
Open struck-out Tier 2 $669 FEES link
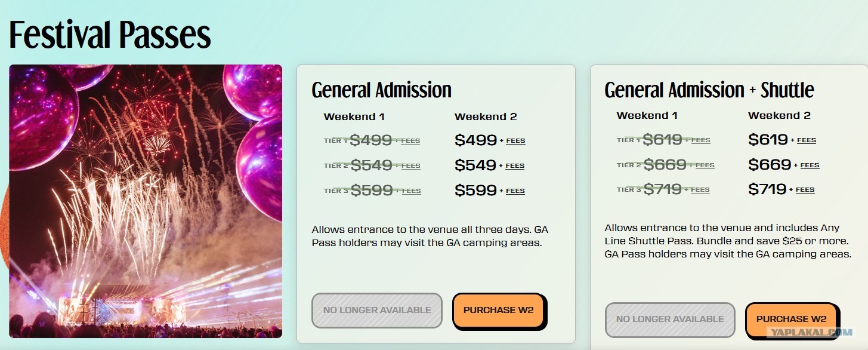tap(705, 165)
